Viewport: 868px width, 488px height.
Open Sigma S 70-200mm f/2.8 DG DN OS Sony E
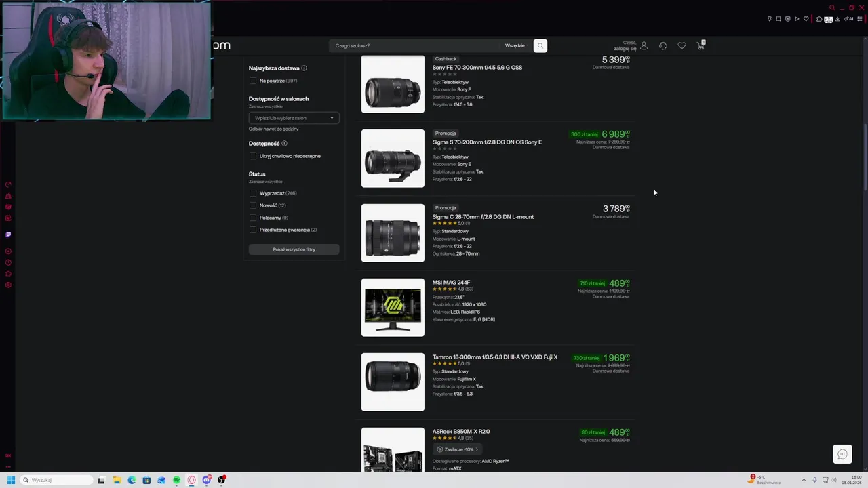pos(487,142)
